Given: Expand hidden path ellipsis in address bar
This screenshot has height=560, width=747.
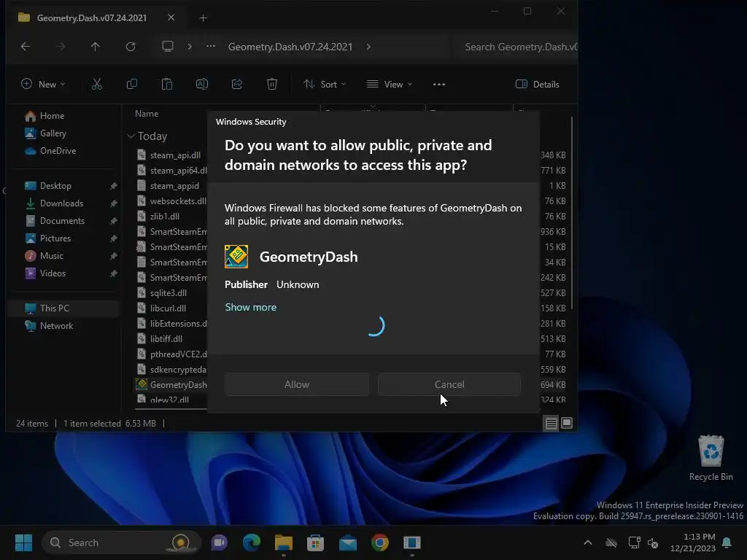Looking at the screenshot, I should coord(211,46).
